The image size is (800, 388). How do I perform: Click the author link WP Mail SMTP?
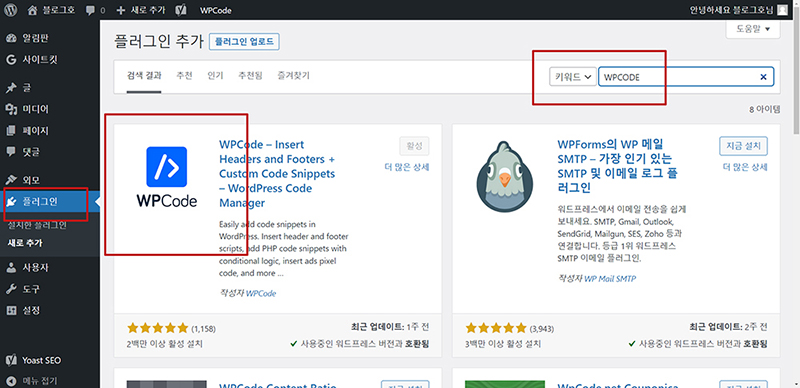point(610,279)
